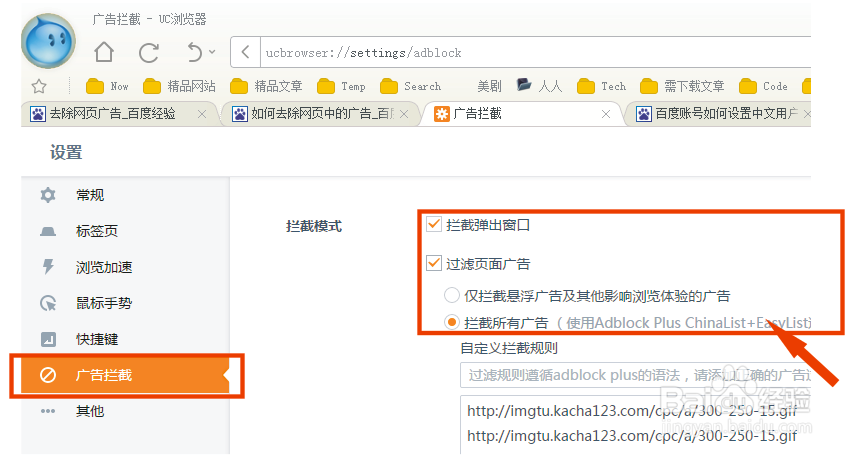Switch to 去除网页广告_百度经验 tab
The image size is (860, 457).
112,114
